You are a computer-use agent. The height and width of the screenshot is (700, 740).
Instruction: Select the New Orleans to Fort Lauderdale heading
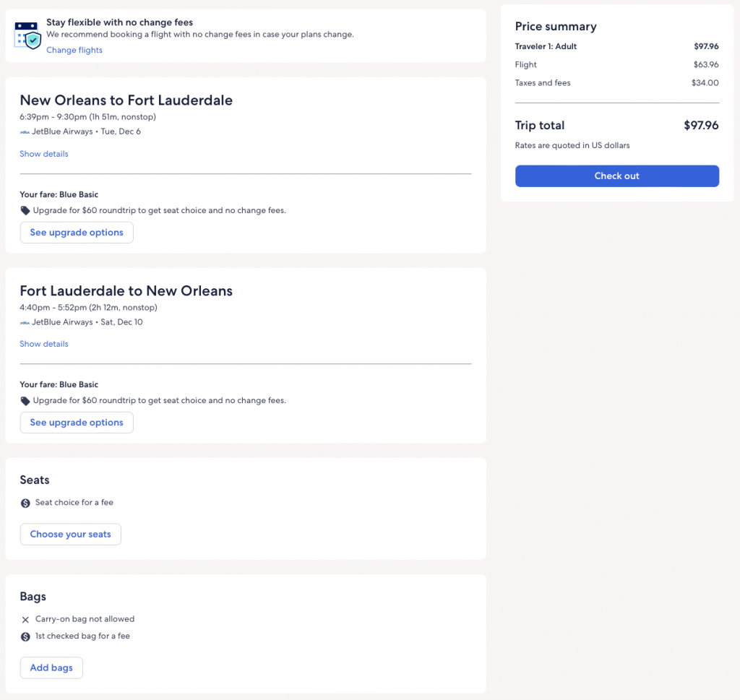tap(126, 100)
